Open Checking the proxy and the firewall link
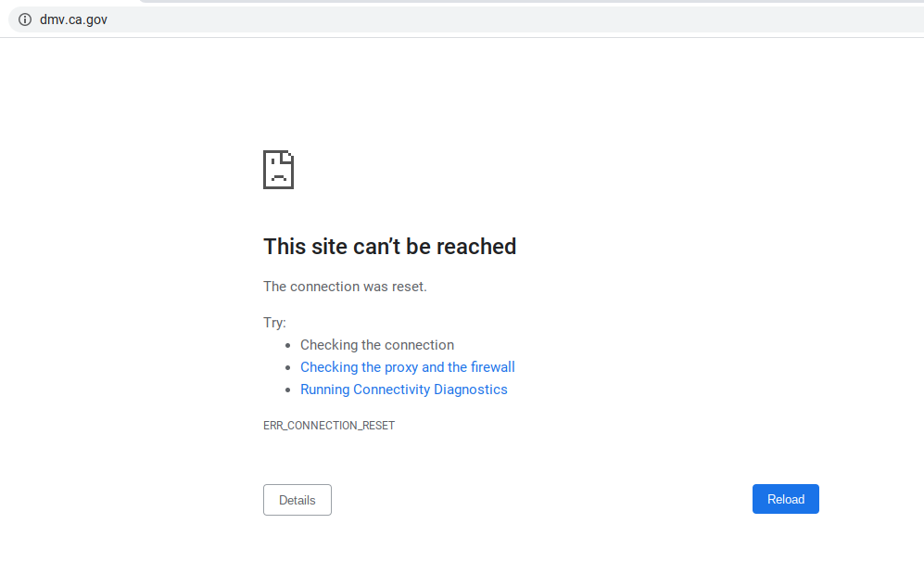Screen dimensions: 924x575 click(407, 367)
